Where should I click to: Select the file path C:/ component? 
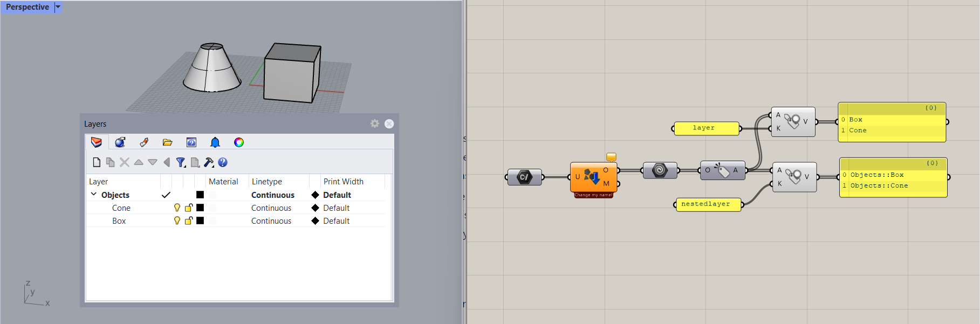[524, 177]
